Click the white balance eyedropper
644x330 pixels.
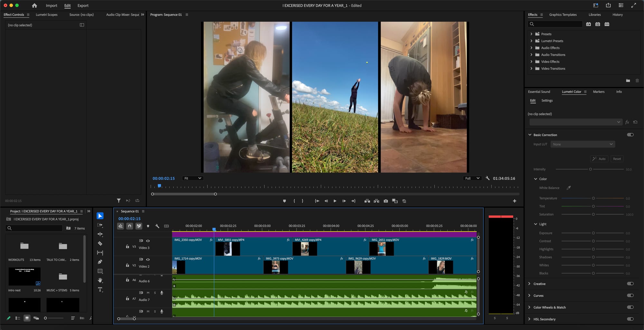pos(569,188)
